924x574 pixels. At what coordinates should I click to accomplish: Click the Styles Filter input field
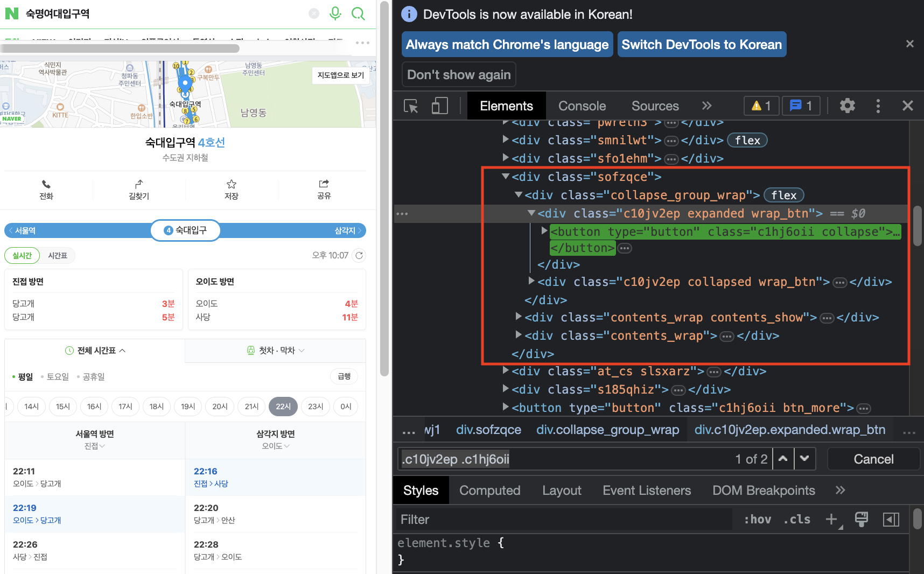click(x=564, y=519)
